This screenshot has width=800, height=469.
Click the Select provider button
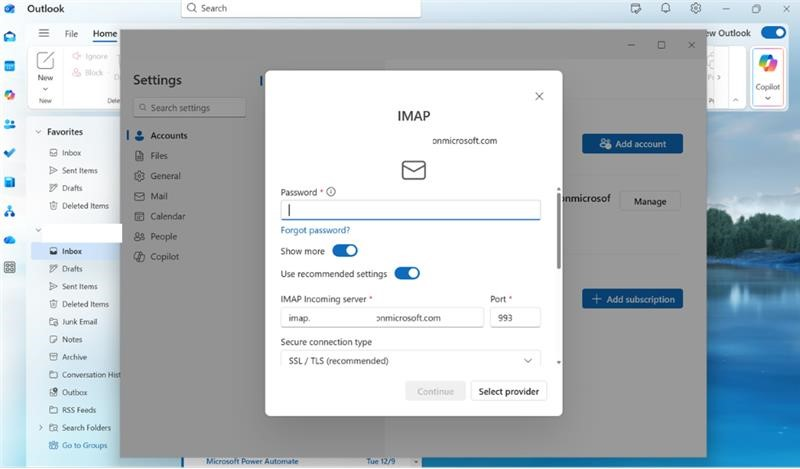coord(509,391)
